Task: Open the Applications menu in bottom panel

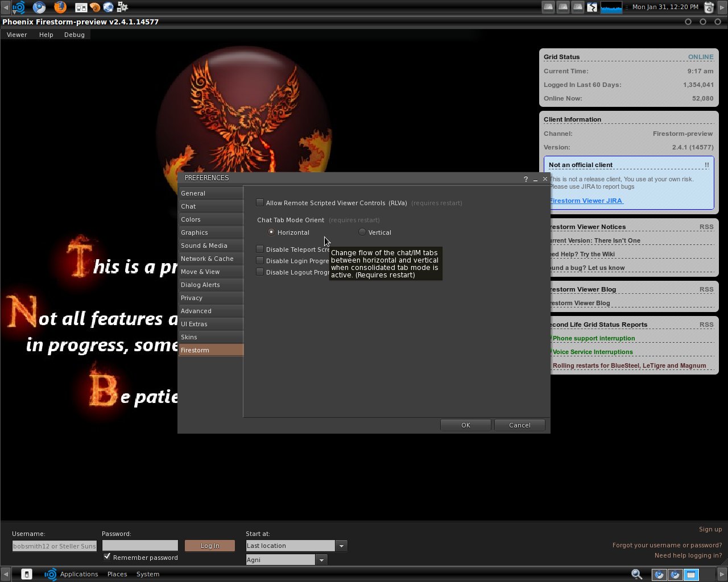Action: [79, 574]
